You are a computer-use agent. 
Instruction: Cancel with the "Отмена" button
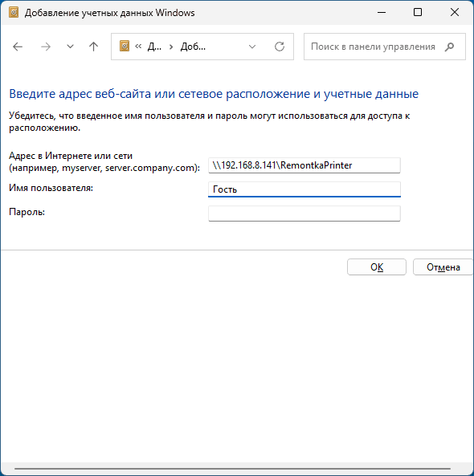coord(443,267)
